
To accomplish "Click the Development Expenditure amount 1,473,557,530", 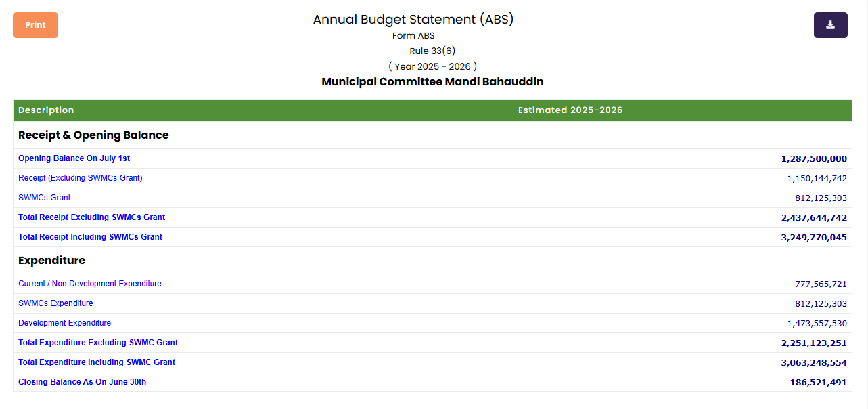I will (x=817, y=324).
